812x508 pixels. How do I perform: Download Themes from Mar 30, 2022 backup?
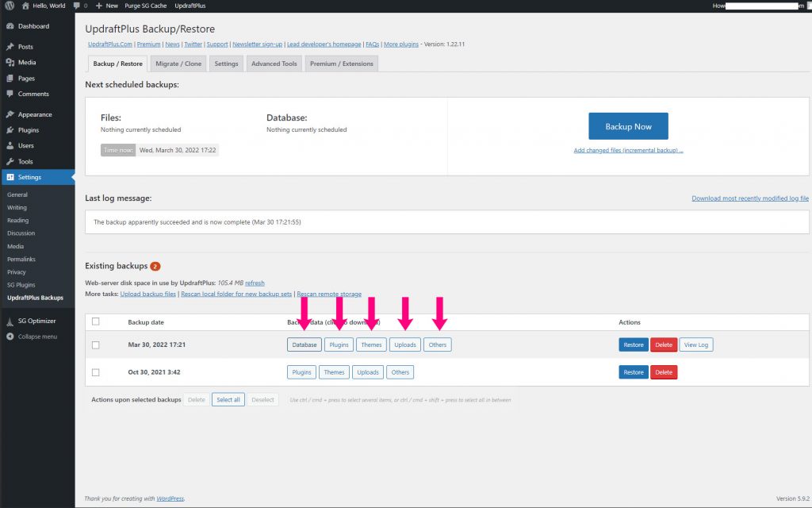[x=371, y=344]
